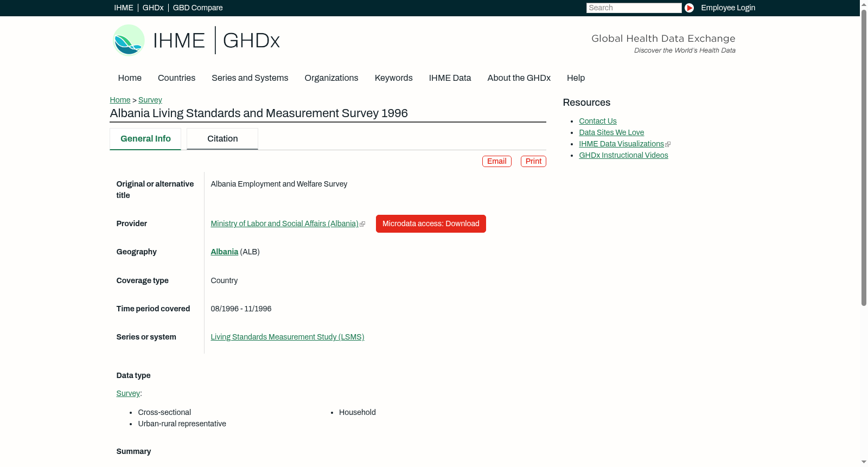This screenshot has height=467, width=868.
Task: Open GBD Compare in the top bar
Action: [198, 8]
